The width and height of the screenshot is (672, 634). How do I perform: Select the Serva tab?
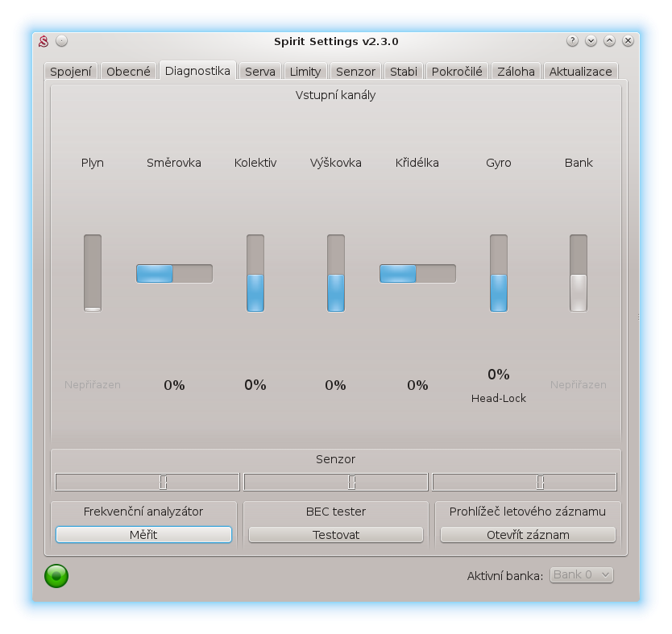pyautogui.click(x=259, y=71)
